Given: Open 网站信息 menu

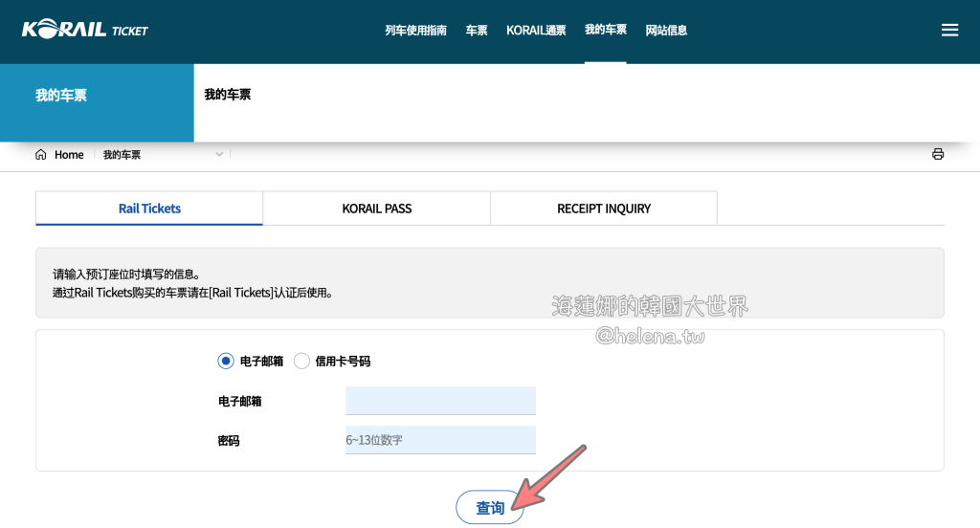Looking at the screenshot, I should [x=666, y=30].
